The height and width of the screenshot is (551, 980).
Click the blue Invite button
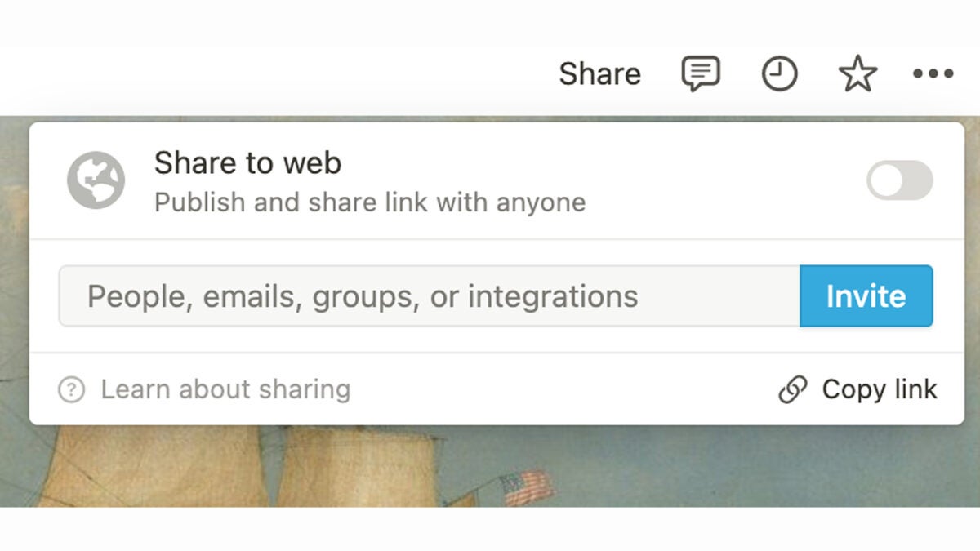[866, 295]
